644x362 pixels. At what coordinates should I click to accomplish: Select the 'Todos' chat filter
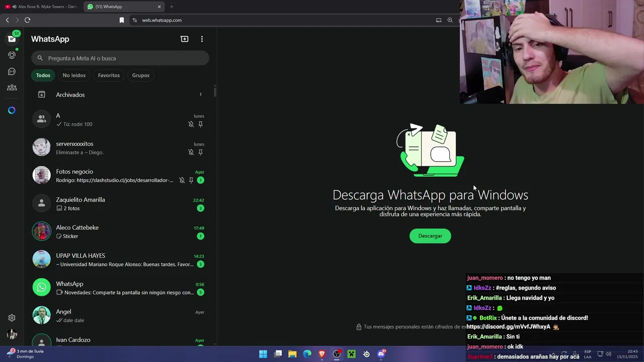coord(43,75)
